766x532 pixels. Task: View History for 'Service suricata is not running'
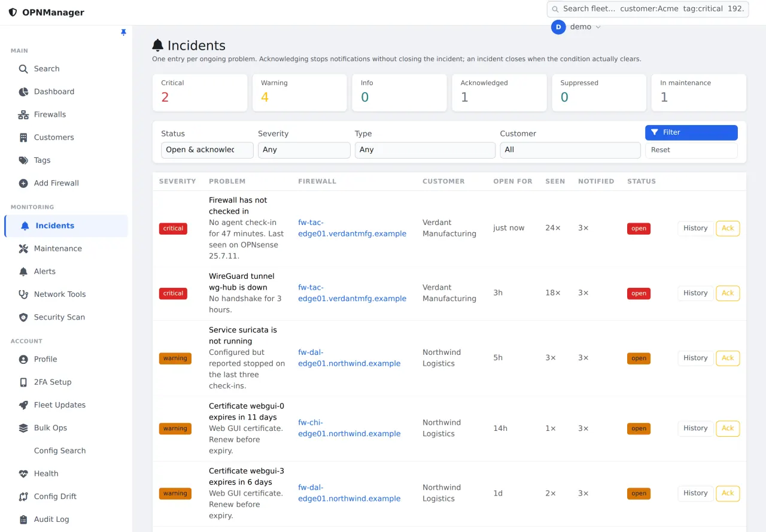[695, 358]
